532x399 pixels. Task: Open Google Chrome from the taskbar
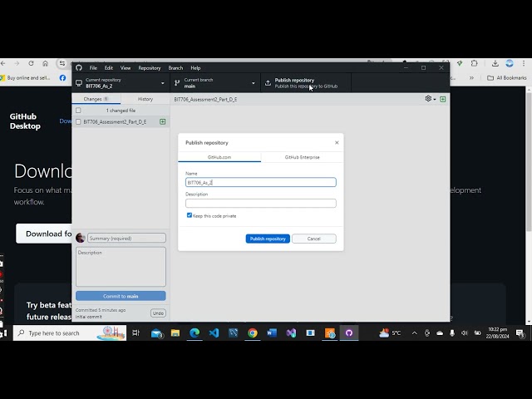(253, 333)
